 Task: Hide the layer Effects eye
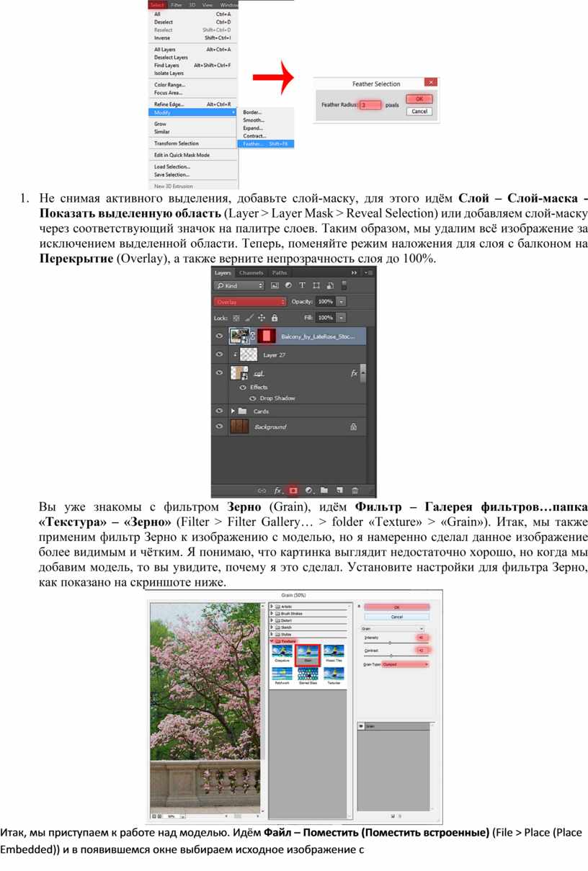(x=243, y=387)
